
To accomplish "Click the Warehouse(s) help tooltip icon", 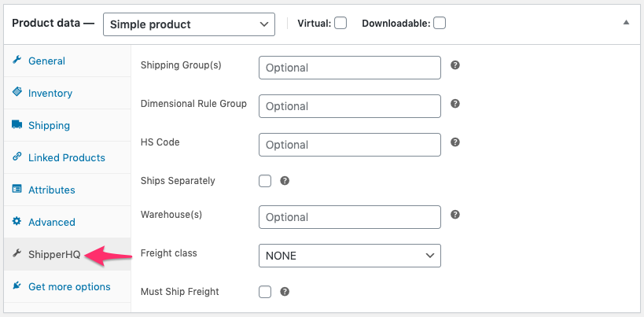I will click(x=455, y=214).
